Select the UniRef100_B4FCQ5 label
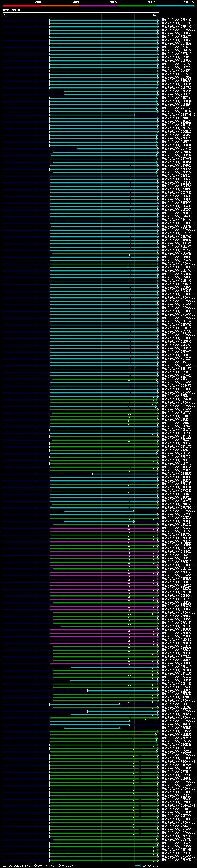Viewport: 197px width, 868px height. [x=176, y=81]
